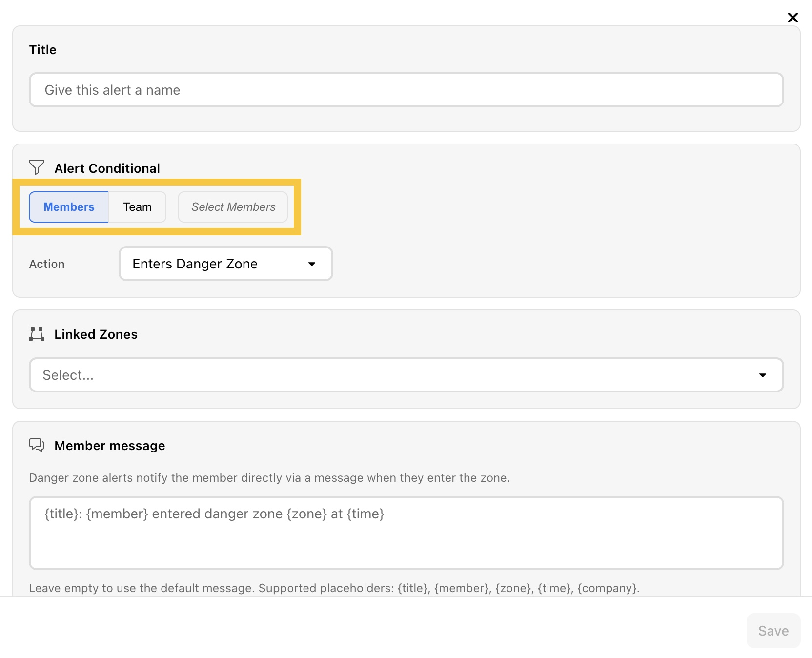Focus the alert Title input field
This screenshot has width=812, height=658.
point(406,90)
